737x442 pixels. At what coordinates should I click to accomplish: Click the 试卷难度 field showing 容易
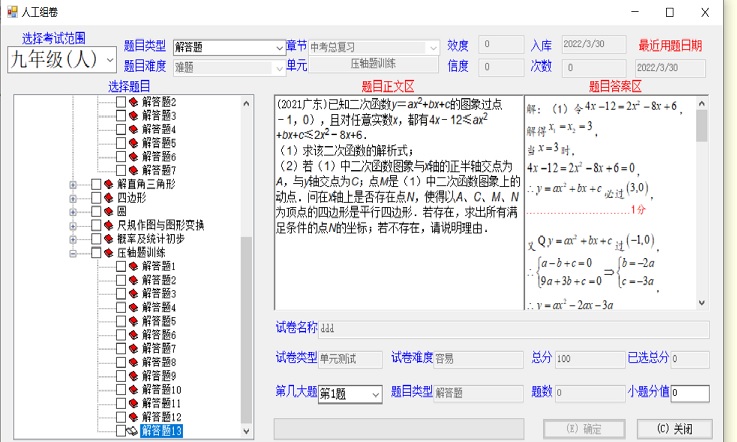[478, 360]
